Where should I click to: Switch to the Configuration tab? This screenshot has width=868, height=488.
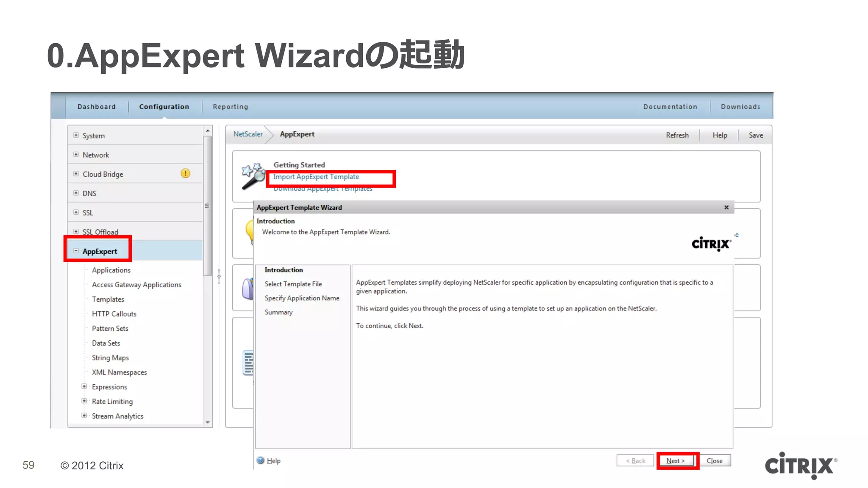coord(164,107)
